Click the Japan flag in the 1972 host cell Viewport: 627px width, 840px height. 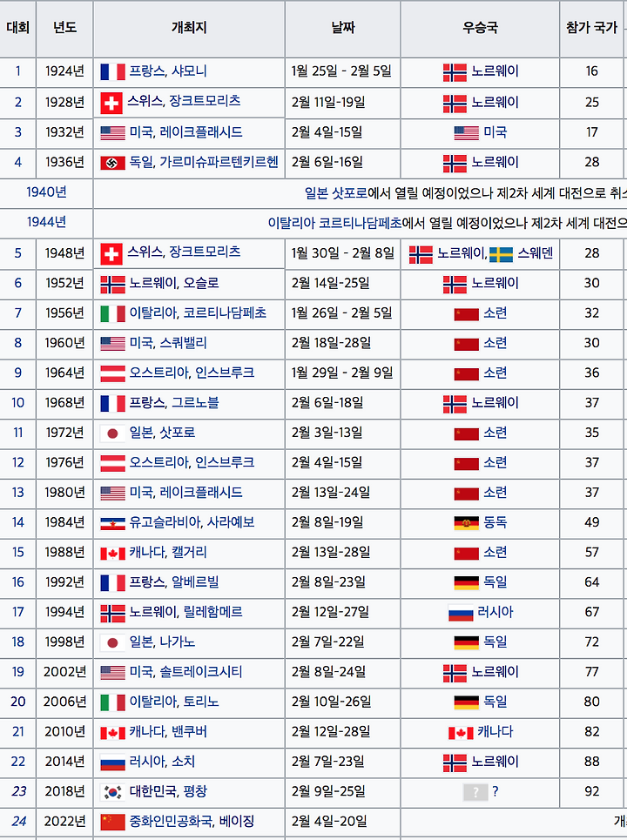coord(112,433)
